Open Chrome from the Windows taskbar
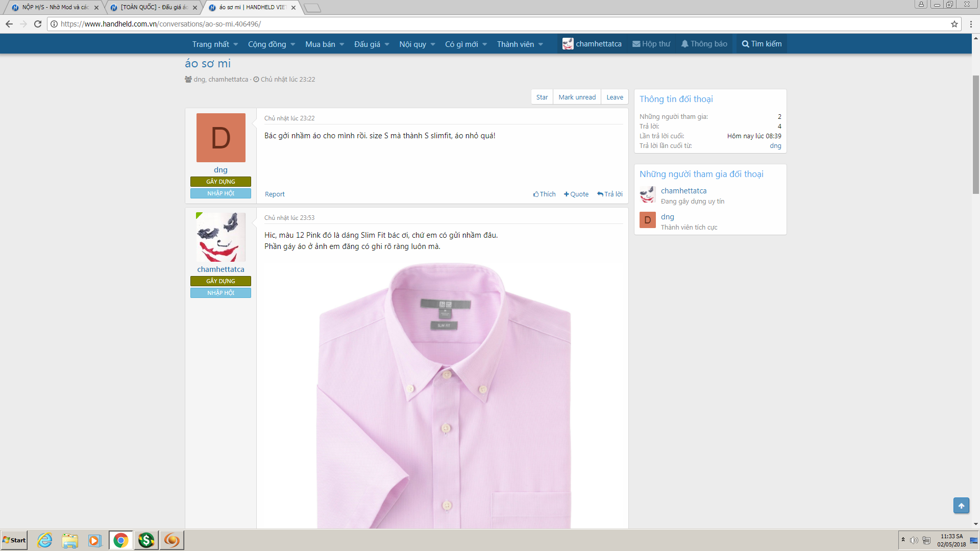This screenshot has height=551, width=980. [x=121, y=540]
